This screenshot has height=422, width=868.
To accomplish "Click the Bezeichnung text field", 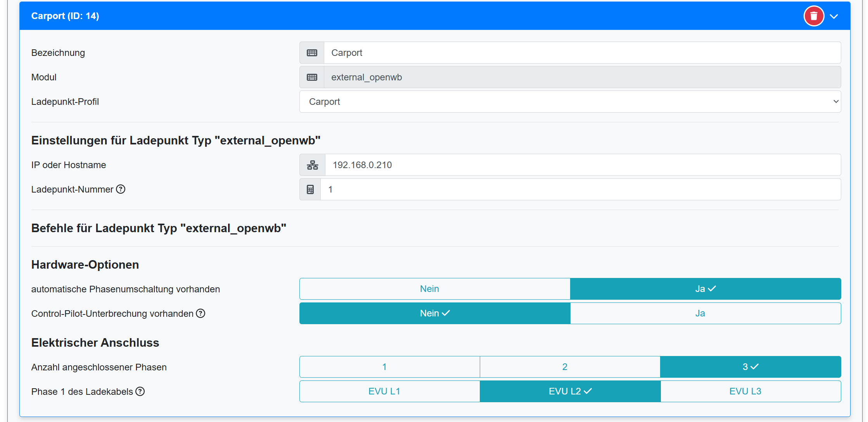I will [x=582, y=53].
